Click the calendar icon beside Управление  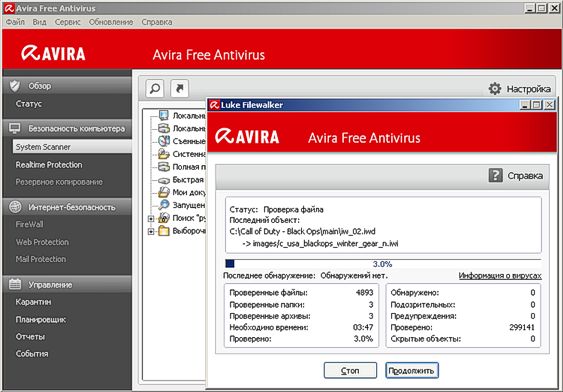pos(15,284)
